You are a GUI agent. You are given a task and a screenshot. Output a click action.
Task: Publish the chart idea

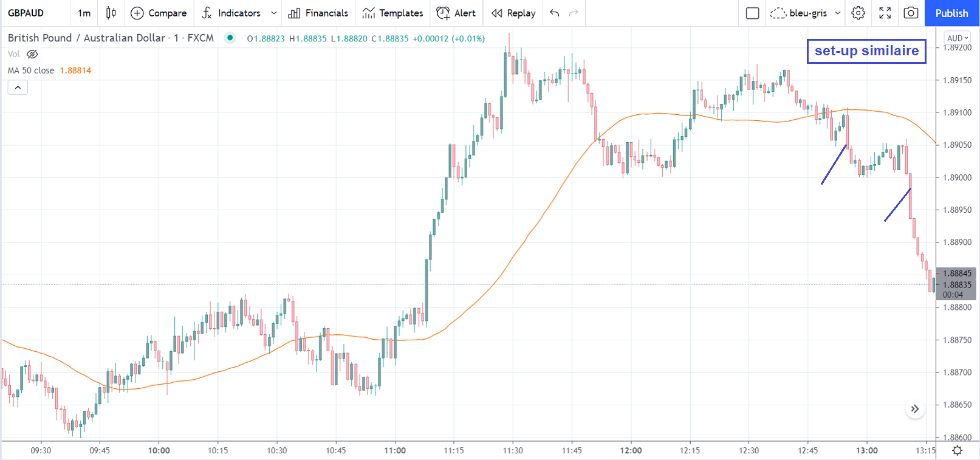point(951,13)
